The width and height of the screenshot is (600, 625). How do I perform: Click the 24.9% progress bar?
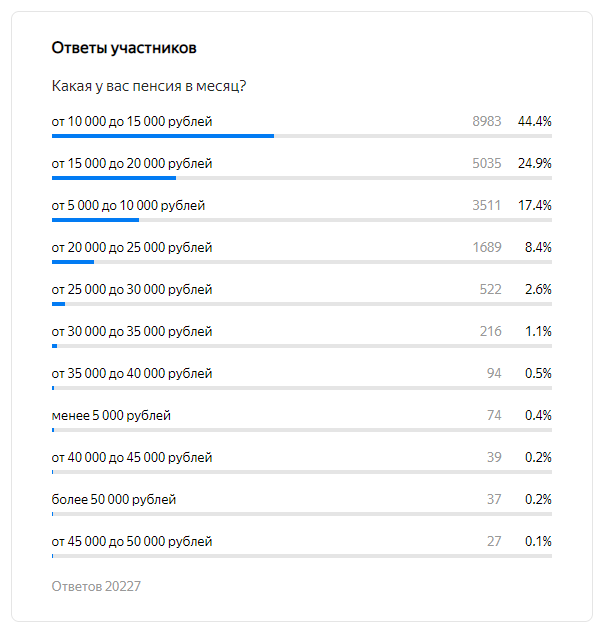(114, 178)
